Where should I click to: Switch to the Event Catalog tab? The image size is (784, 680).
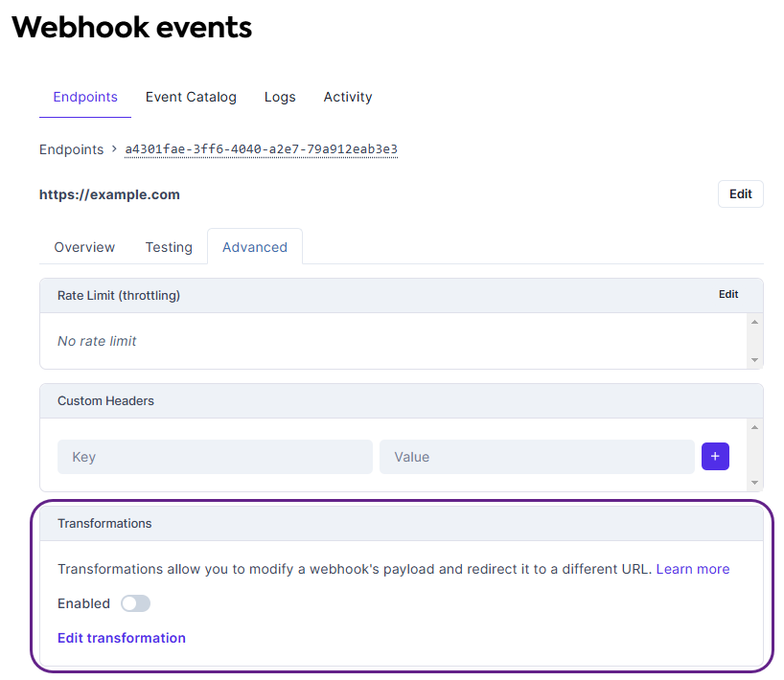click(191, 97)
